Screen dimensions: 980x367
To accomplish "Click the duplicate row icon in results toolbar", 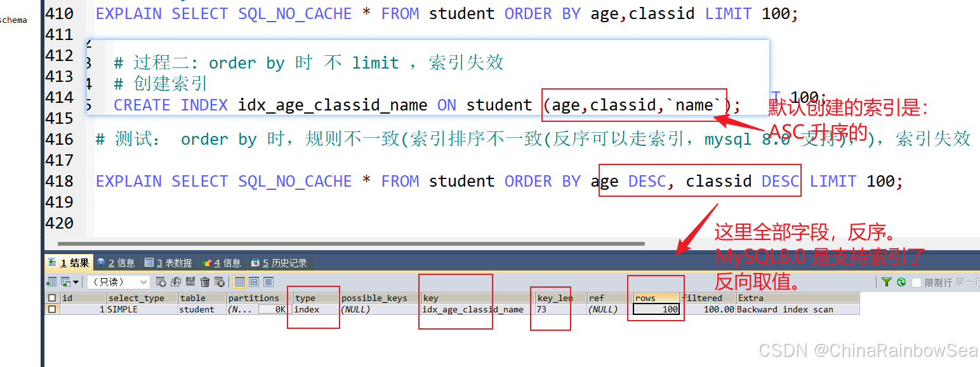I will coord(176,282).
